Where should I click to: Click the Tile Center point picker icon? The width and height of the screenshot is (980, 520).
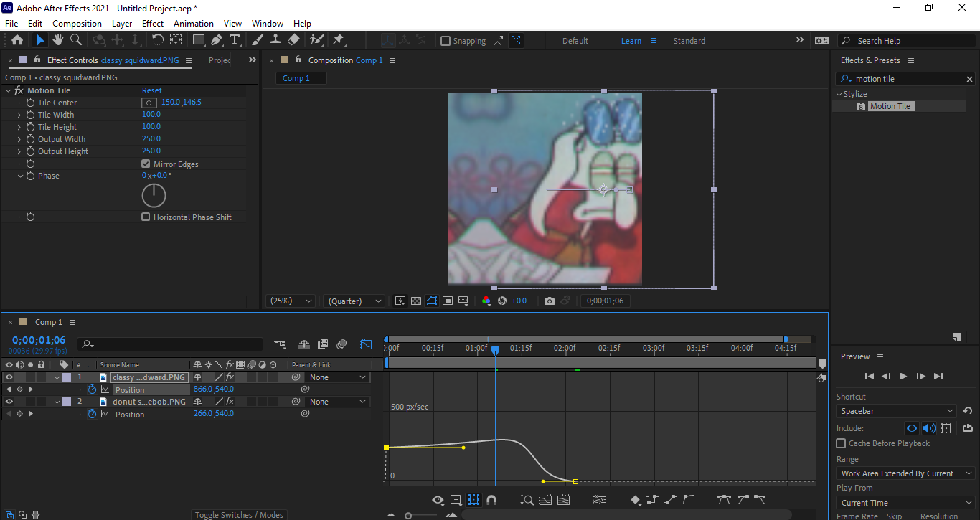point(149,103)
